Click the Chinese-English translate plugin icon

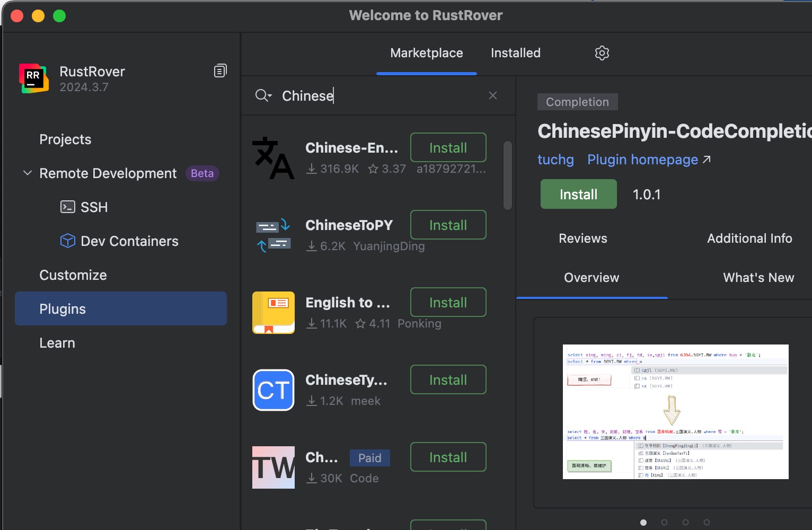273,158
